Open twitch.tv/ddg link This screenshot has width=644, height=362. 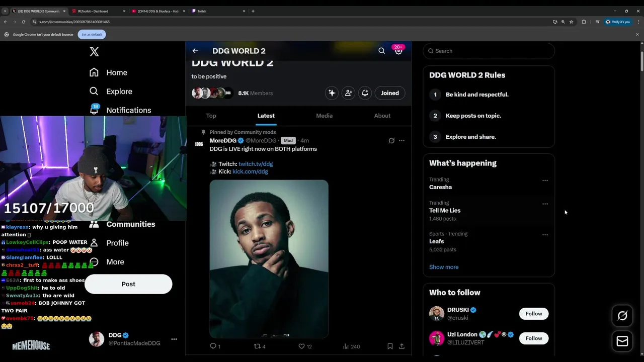(x=256, y=164)
